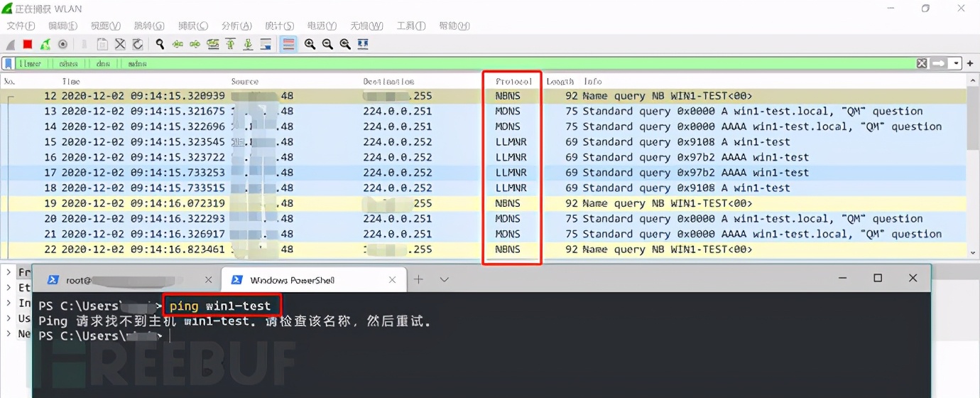Screen dimensions: 980x398
Task: Jump to a specific packet number
Action: click(x=213, y=44)
